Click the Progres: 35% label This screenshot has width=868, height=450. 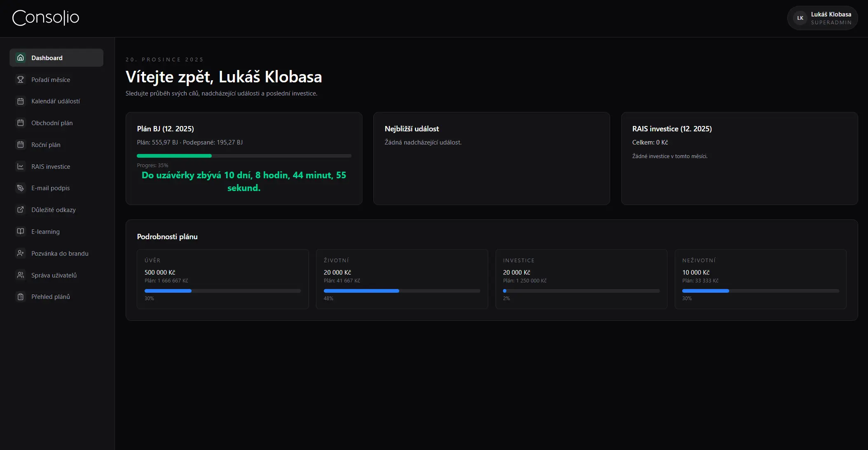coord(152,166)
